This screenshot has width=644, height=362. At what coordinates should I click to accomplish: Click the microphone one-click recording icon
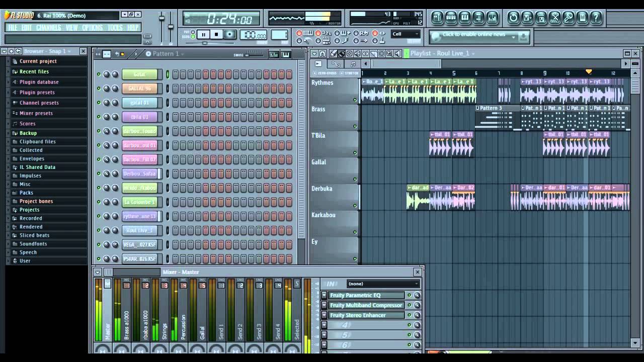(569, 19)
